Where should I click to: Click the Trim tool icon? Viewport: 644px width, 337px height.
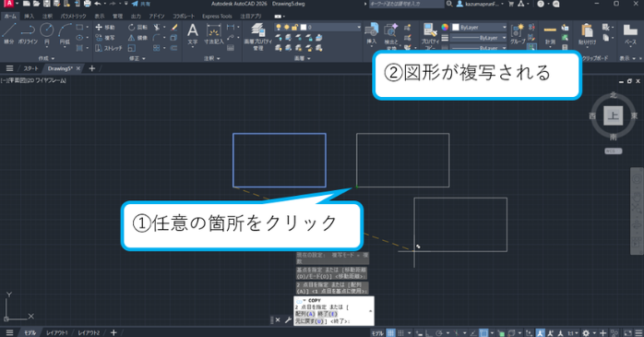point(157,27)
